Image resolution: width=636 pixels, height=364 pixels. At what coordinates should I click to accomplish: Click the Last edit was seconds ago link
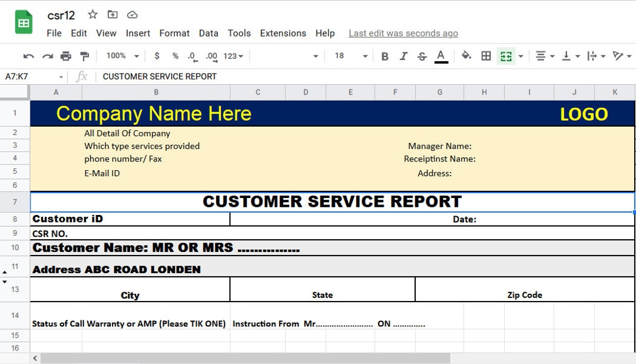[x=403, y=34]
